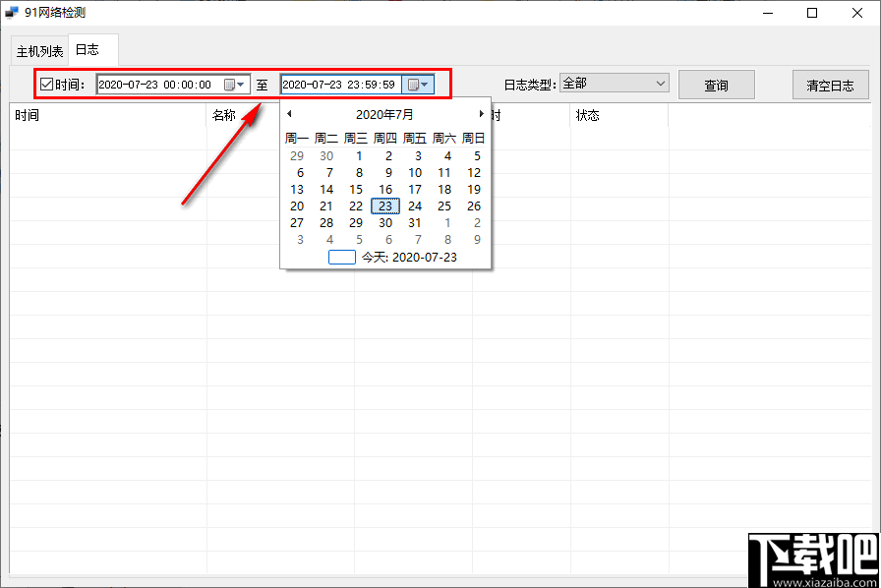Viewport: 881px width, 588px height.
Task: Expand the 日志类型 dropdown showing 全部
Action: [x=615, y=84]
